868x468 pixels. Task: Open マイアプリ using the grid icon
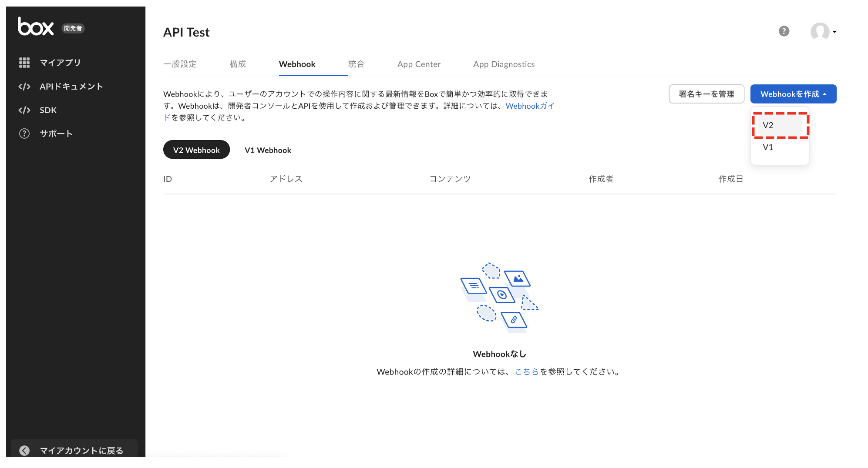click(24, 62)
